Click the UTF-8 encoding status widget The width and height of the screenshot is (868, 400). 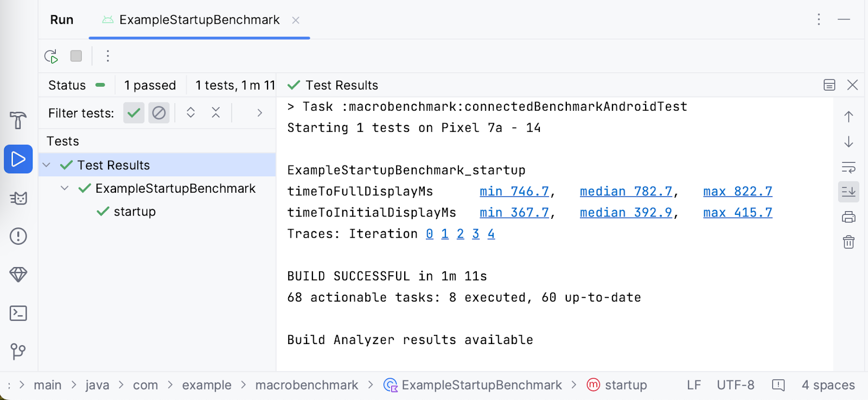click(735, 385)
